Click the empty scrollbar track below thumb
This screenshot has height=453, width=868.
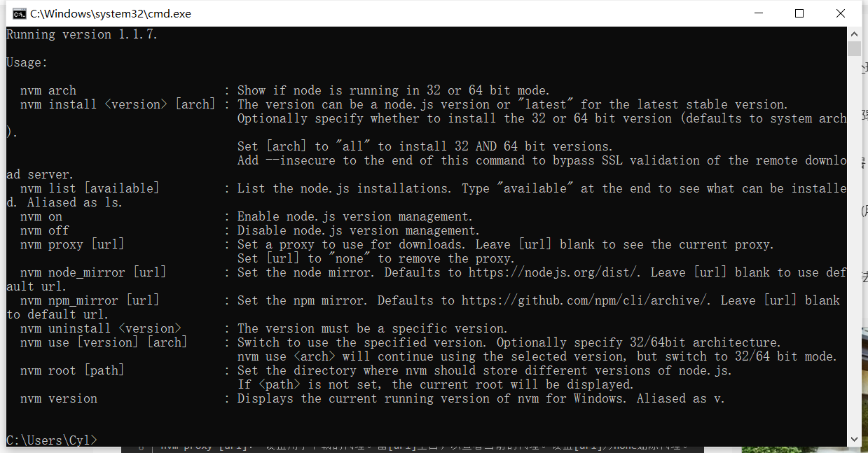854,245
